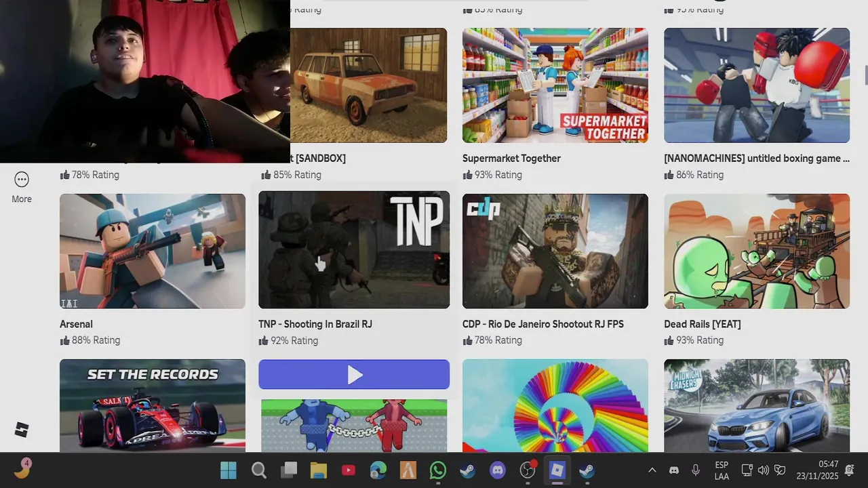
Task: Open the orange car [SANDBOX] game thumbnail
Action: pos(369,85)
